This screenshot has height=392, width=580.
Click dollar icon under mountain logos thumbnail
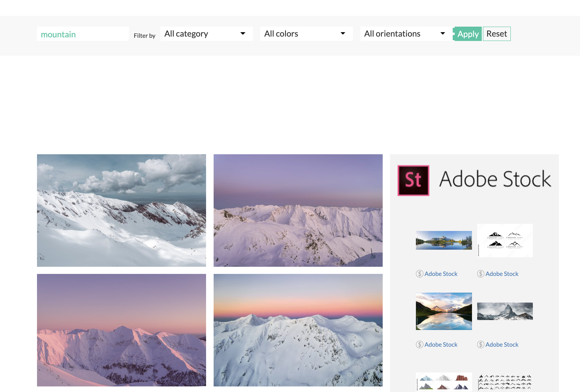(x=480, y=274)
